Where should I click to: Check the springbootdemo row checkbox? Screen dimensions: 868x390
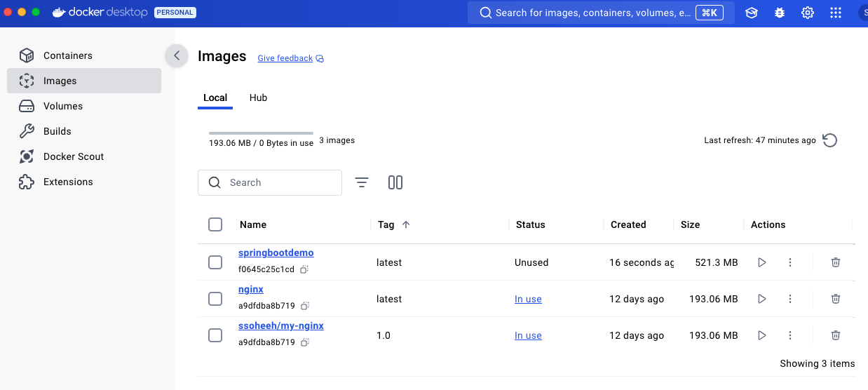pyautogui.click(x=215, y=262)
